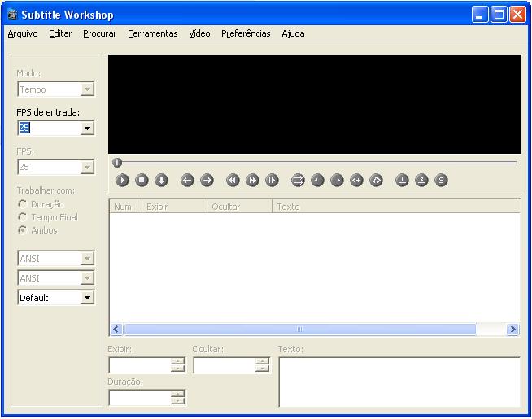Click the end subtitle '</>' icon
This screenshot has height=419, width=532.
click(x=377, y=180)
